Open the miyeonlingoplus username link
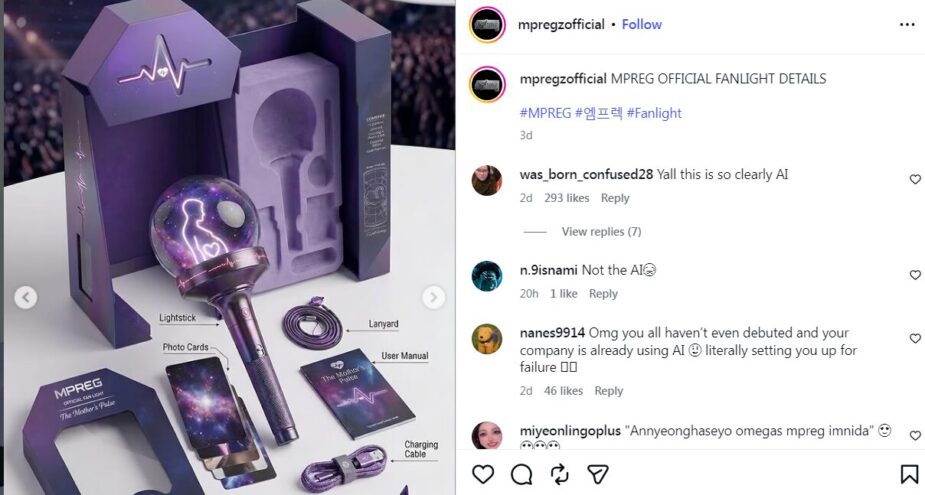 click(570, 431)
